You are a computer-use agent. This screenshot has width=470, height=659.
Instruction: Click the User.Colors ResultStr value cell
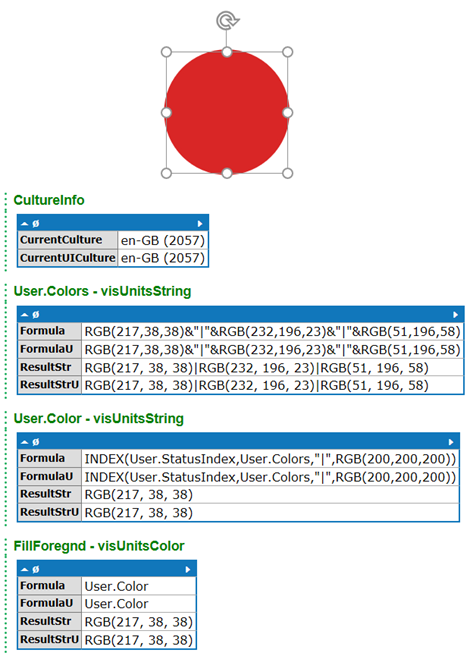point(272,368)
